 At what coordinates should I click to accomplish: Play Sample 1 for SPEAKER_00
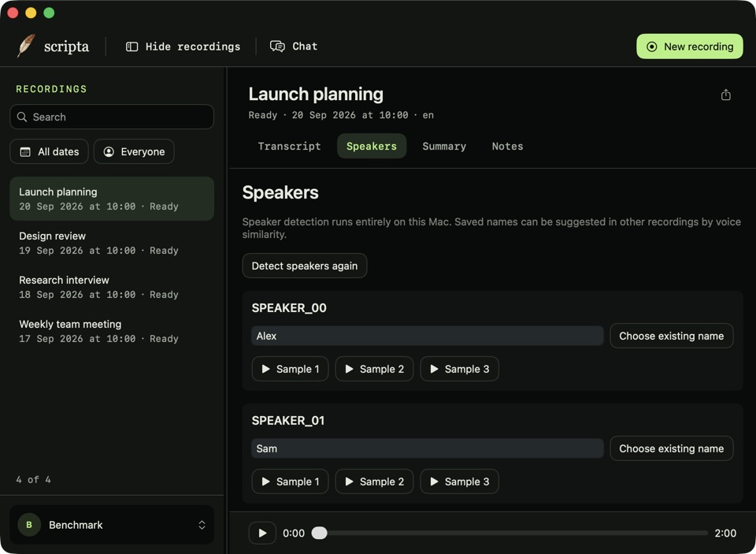[x=291, y=369]
